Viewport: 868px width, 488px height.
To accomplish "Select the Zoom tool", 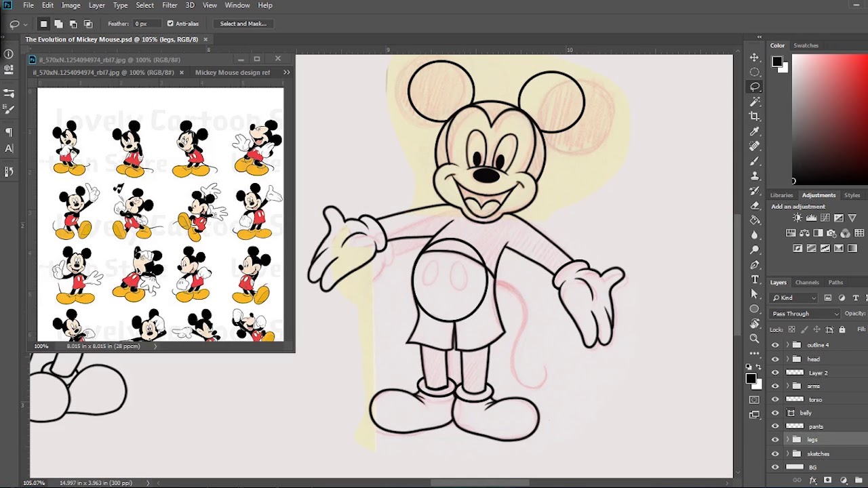I will point(755,338).
